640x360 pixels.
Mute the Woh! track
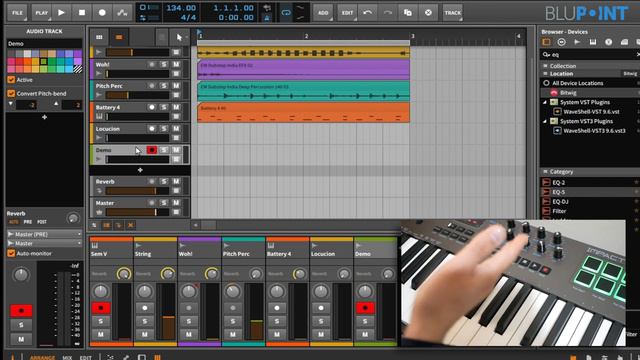point(176,64)
